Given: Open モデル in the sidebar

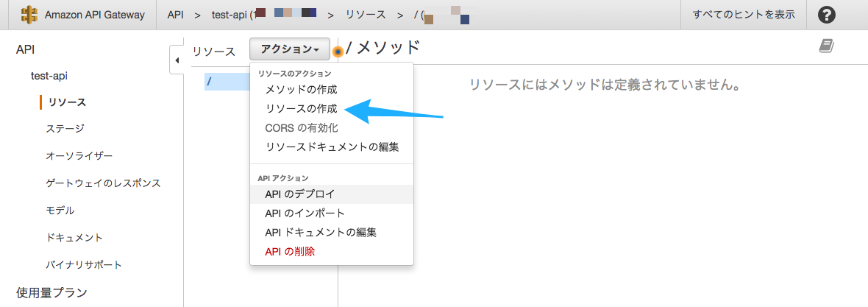Looking at the screenshot, I should 60,211.
